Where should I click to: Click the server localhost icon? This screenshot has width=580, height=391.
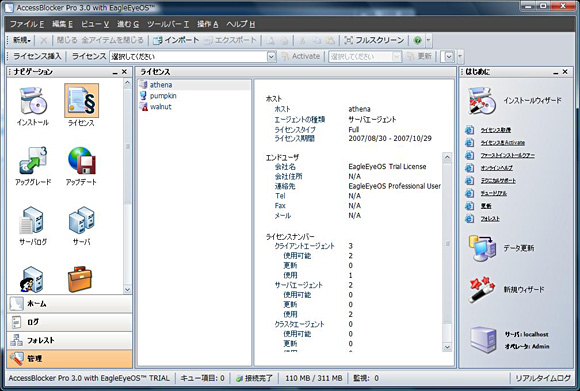pyautogui.click(x=483, y=340)
